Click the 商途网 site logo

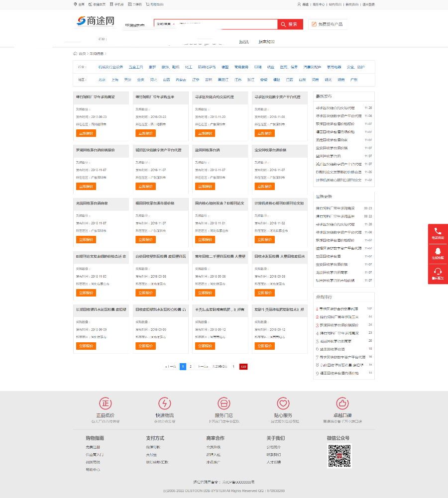[x=96, y=21]
